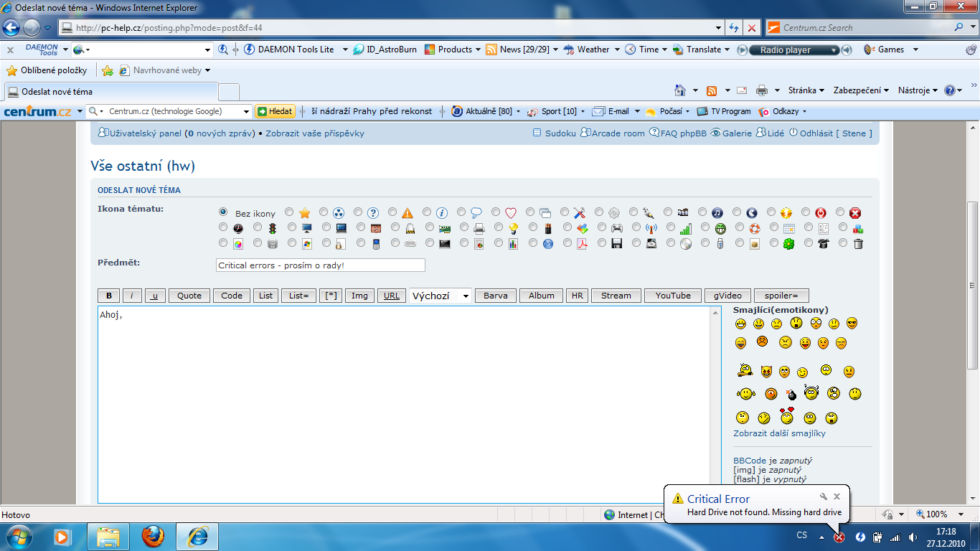
Task: Click the browser Refresh button
Action: [734, 28]
